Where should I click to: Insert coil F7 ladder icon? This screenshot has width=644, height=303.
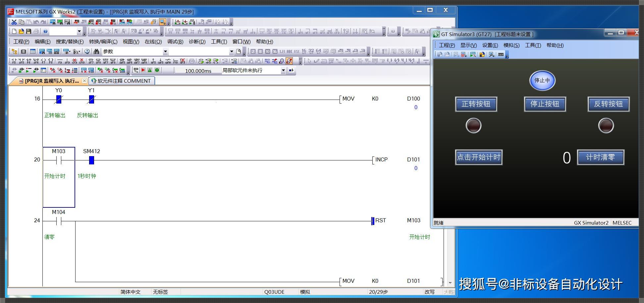[43, 61]
